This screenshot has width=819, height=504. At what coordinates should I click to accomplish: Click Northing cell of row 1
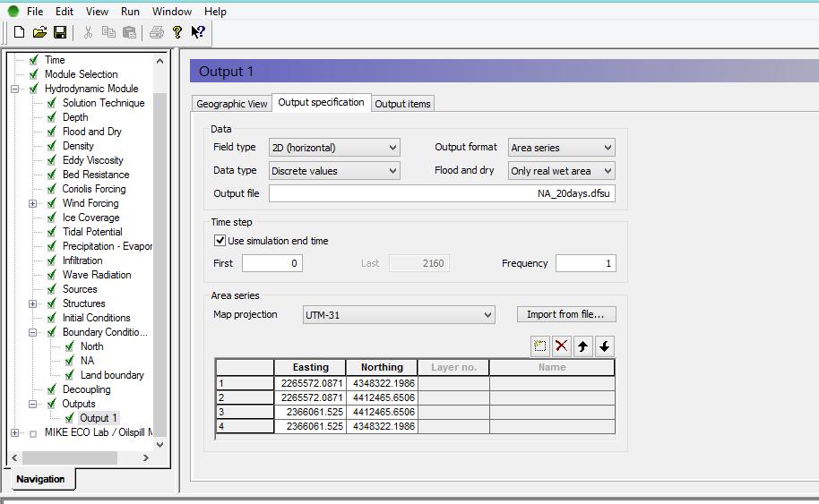click(382, 383)
